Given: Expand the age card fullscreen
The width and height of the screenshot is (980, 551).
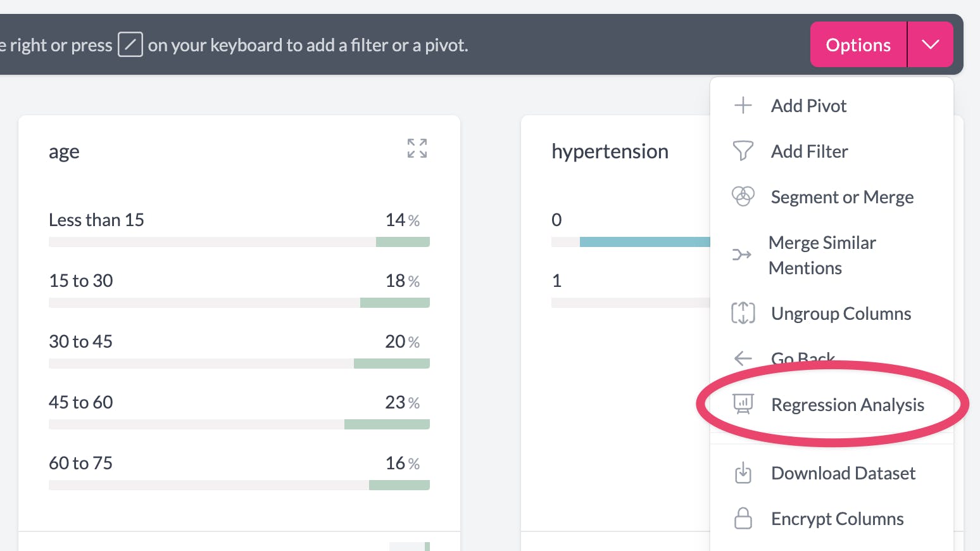Looking at the screenshot, I should (x=417, y=148).
